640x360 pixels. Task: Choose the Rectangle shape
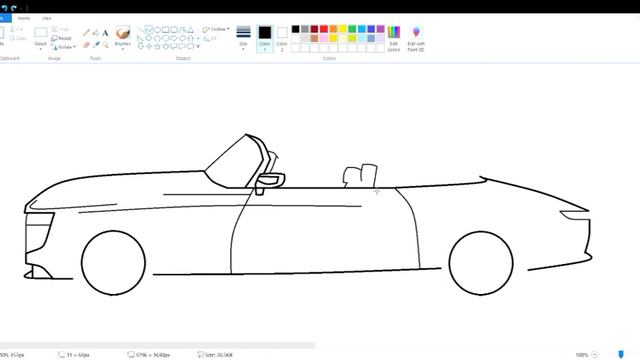[x=165, y=29]
